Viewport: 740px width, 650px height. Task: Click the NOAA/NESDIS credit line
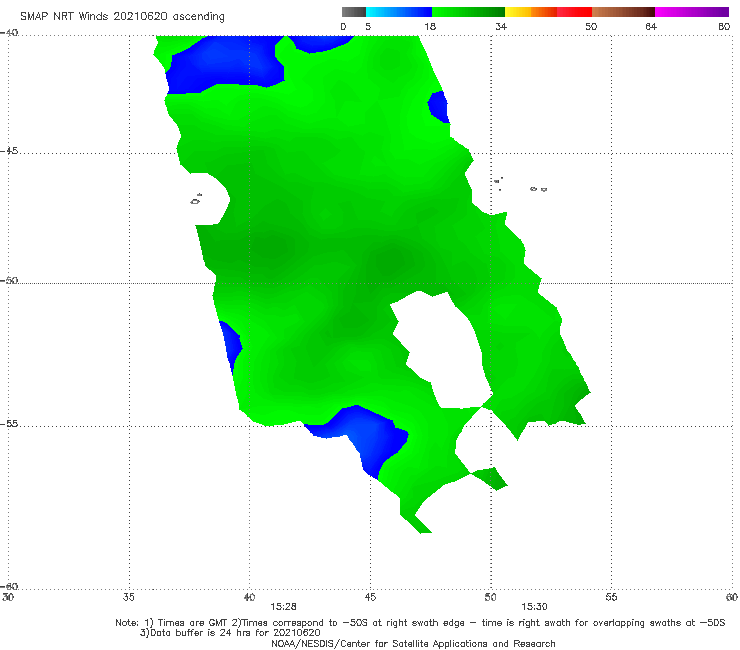click(x=413, y=643)
